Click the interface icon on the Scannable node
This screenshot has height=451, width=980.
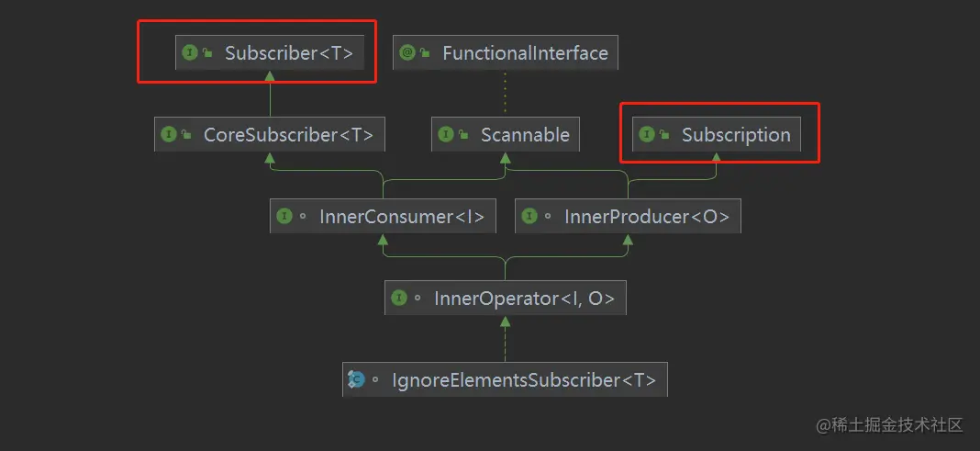446,135
